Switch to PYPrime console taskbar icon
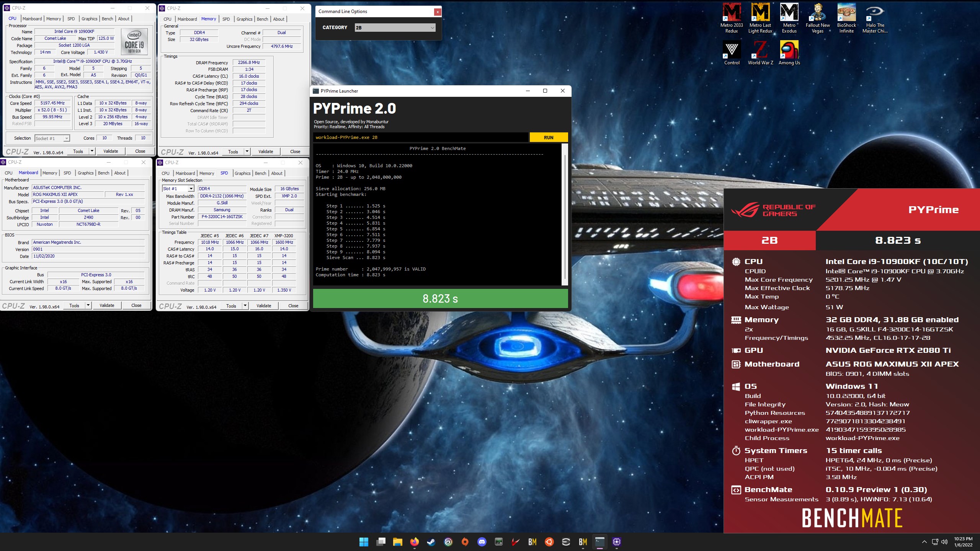The image size is (980, 551). (599, 542)
